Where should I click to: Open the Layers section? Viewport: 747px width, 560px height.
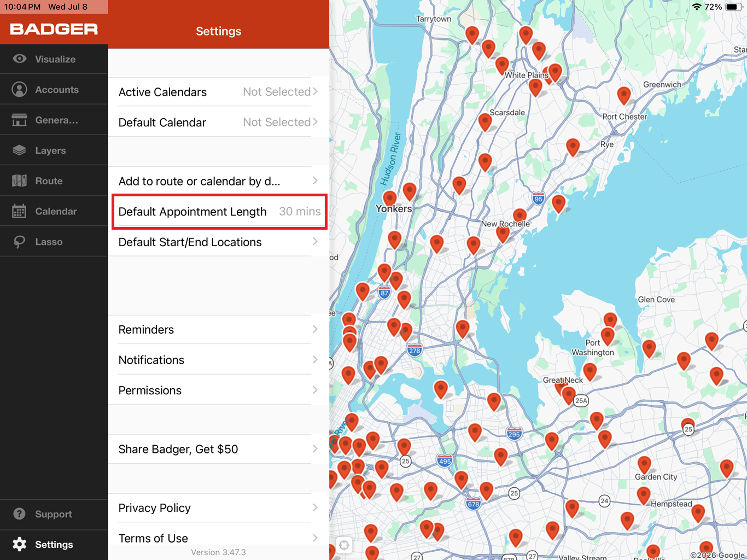54,150
